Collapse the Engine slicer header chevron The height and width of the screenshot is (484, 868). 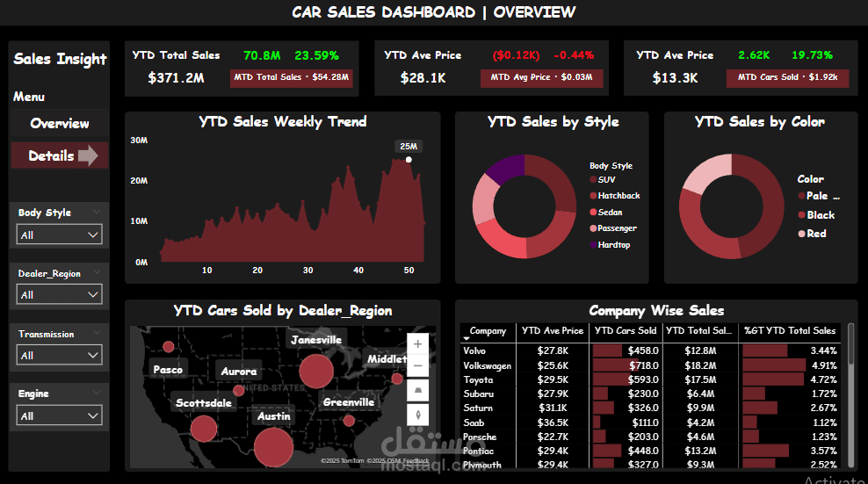97,392
